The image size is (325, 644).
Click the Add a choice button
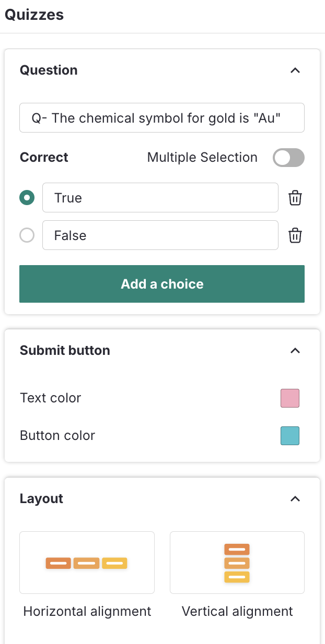tap(162, 284)
